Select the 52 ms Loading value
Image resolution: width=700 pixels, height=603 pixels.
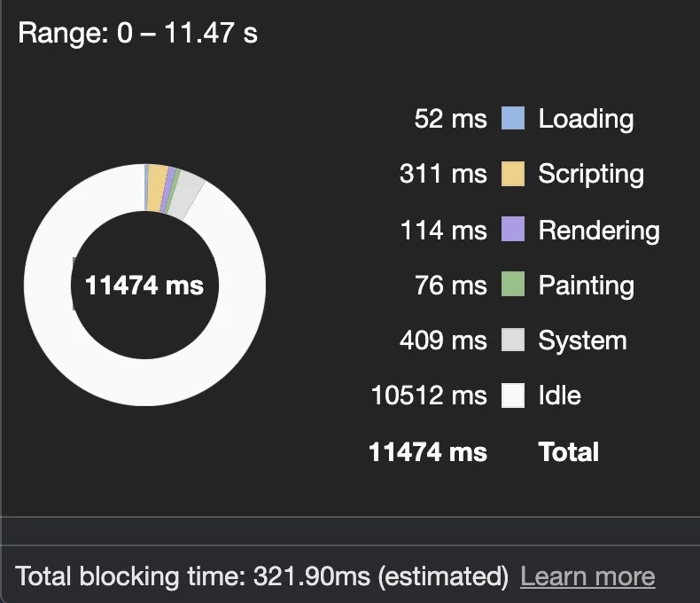coord(450,118)
